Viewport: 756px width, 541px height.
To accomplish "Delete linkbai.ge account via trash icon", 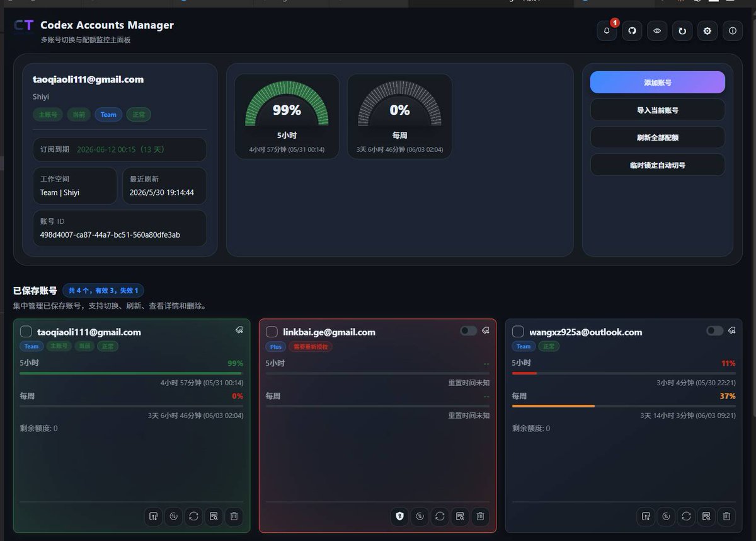I will (480, 516).
